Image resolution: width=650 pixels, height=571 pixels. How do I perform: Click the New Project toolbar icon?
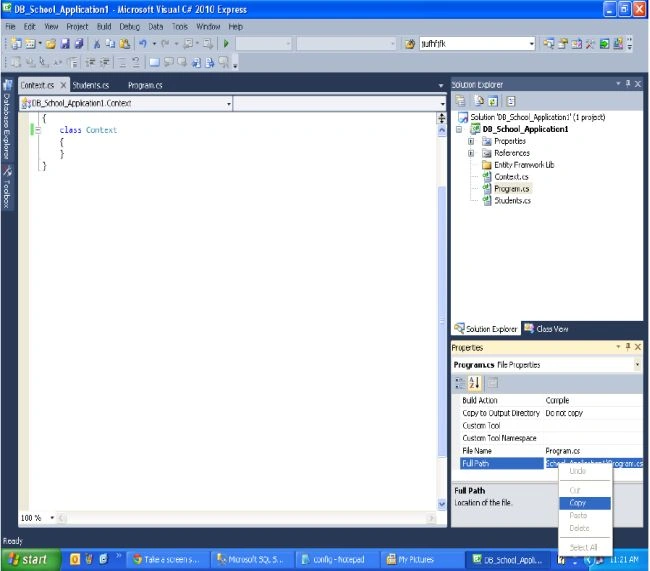click(x=16, y=44)
